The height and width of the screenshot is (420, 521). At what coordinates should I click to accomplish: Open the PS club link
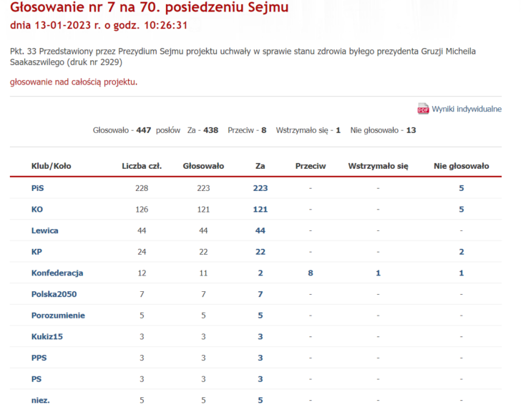[x=36, y=379]
